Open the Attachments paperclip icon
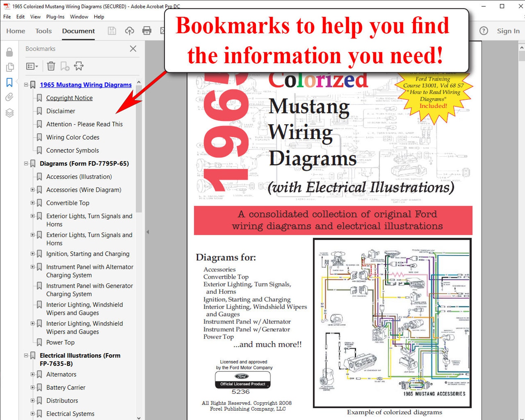The width and height of the screenshot is (525, 420). click(x=10, y=97)
